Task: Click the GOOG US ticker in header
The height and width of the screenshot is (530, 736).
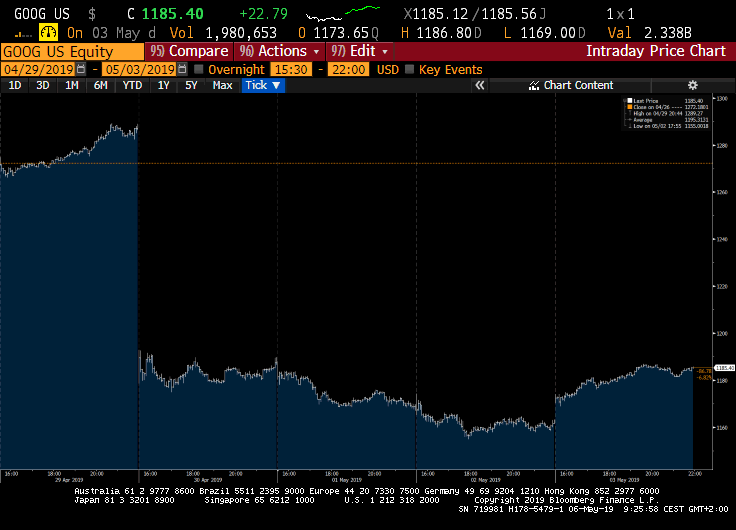Action: [42, 14]
